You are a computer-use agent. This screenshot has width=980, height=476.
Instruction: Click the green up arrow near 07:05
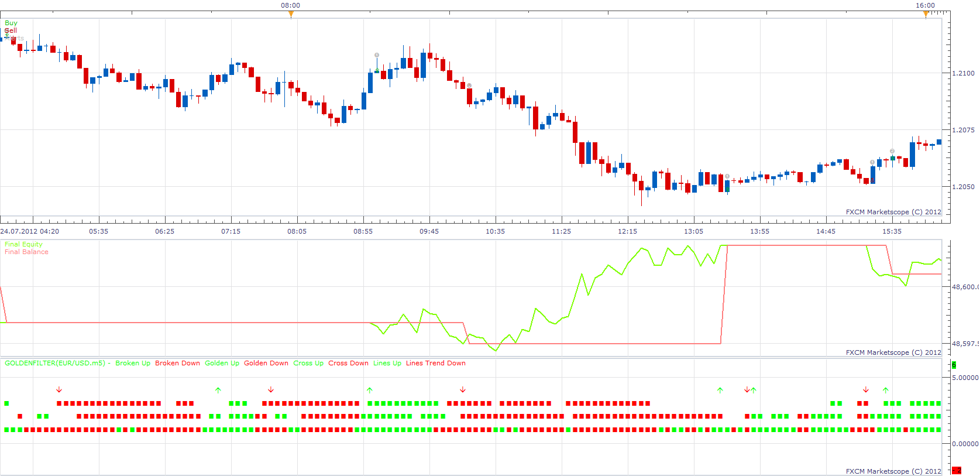coord(218,390)
